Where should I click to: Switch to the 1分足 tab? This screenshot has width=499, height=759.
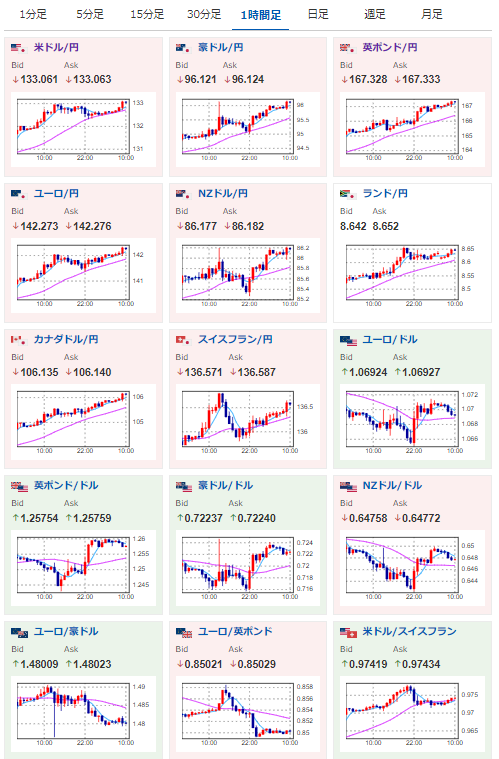point(33,15)
